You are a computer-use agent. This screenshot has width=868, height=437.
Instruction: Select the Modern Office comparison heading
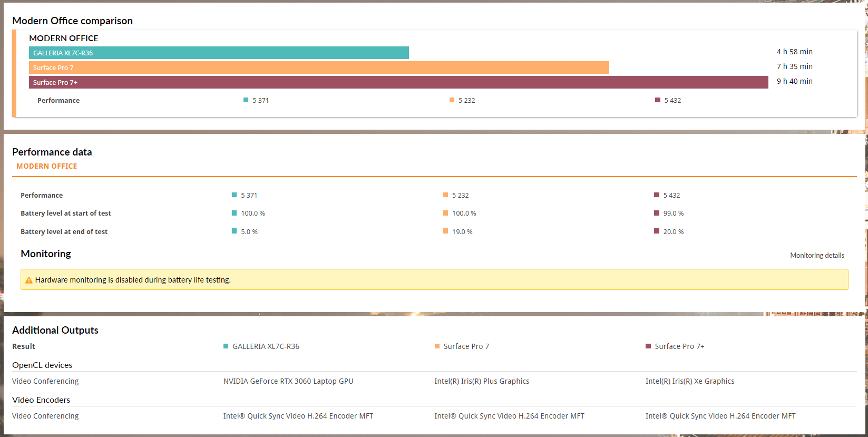coord(72,21)
